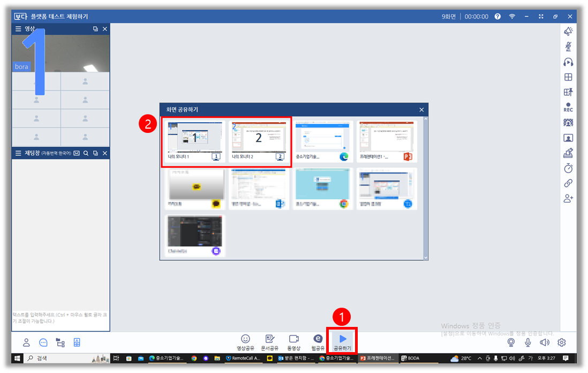Open participant list person icon
Screen dimensions: 588x373
(x=26, y=342)
